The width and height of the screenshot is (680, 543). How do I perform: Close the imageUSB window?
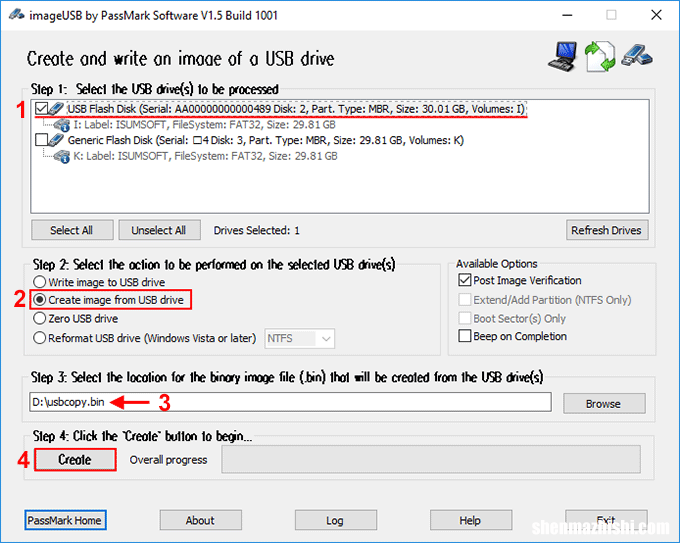[x=656, y=15]
